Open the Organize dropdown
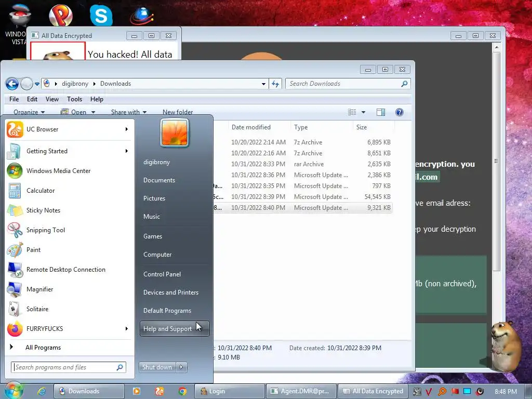532x399 pixels. click(29, 112)
